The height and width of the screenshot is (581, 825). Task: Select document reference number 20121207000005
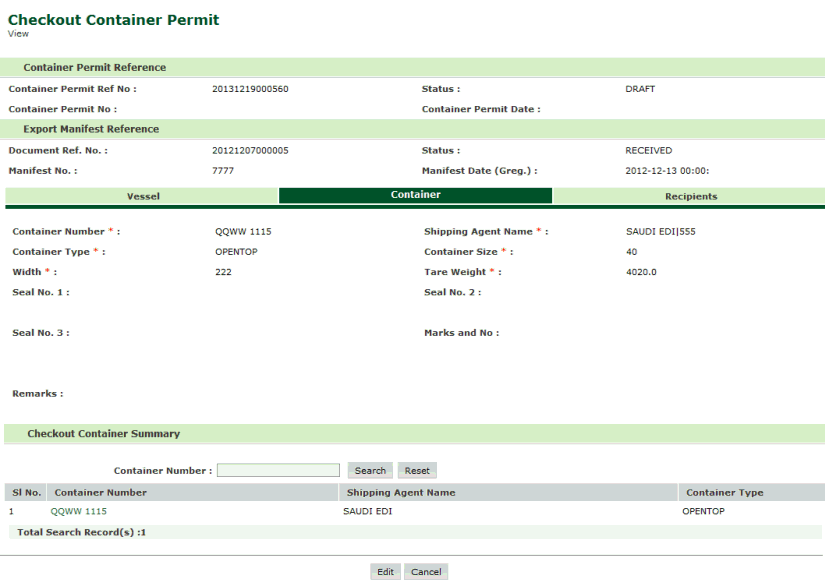250,150
